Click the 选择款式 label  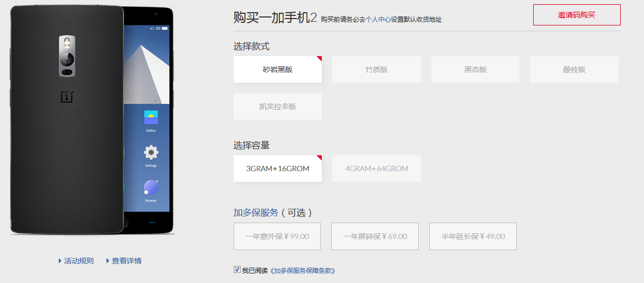(x=252, y=47)
